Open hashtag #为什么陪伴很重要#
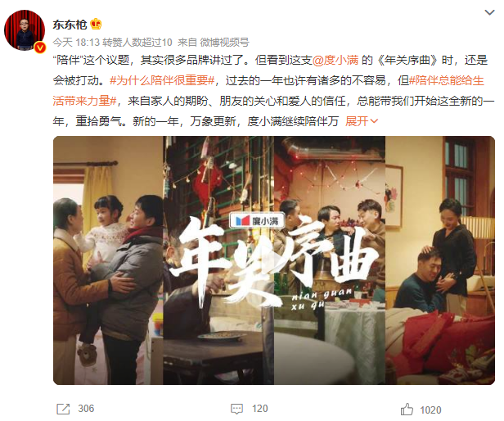504x421 pixels. 162,80
